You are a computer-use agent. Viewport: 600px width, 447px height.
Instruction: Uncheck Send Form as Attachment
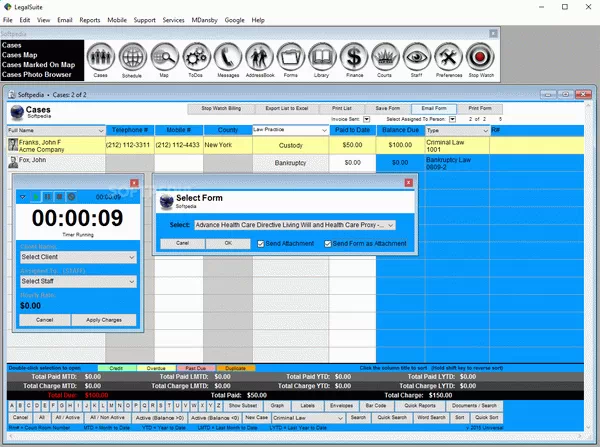pyautogui.click(x=330, y=243)
